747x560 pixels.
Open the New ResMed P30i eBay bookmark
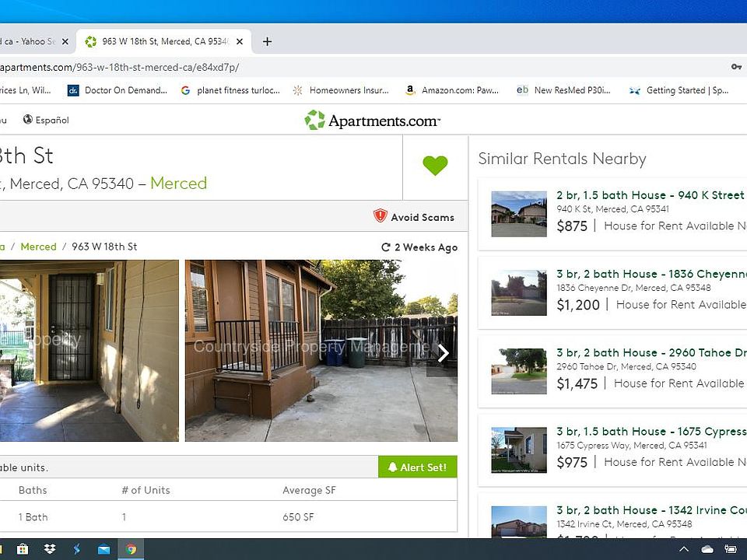point(563,90)
